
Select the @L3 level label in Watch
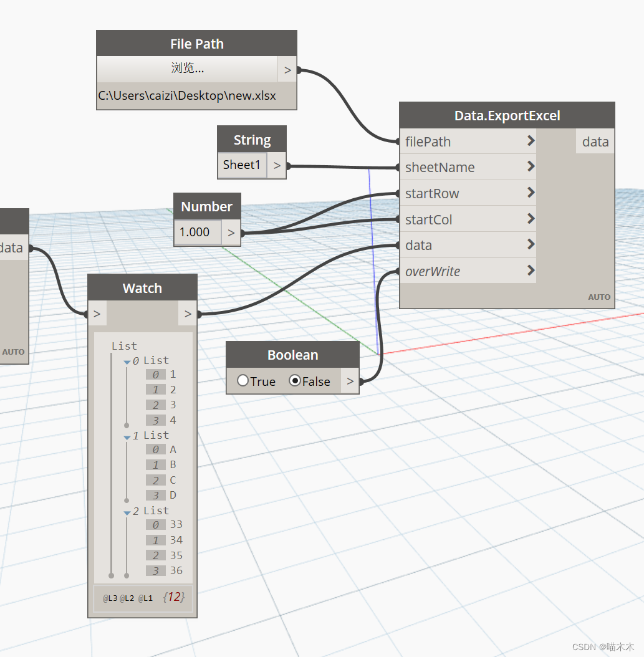point(110,598)
